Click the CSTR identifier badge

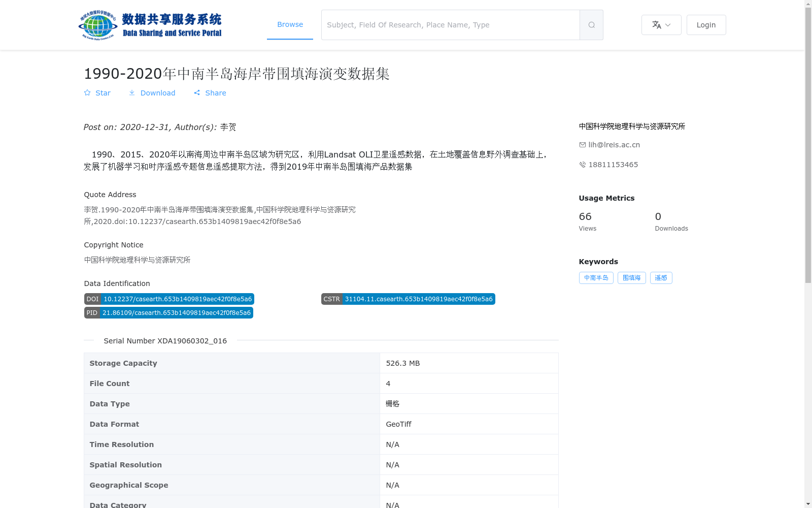(408, 299)
